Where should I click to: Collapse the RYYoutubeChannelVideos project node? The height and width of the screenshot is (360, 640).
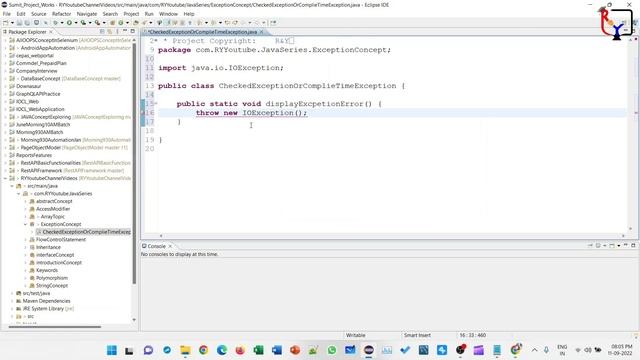[5, 178]
